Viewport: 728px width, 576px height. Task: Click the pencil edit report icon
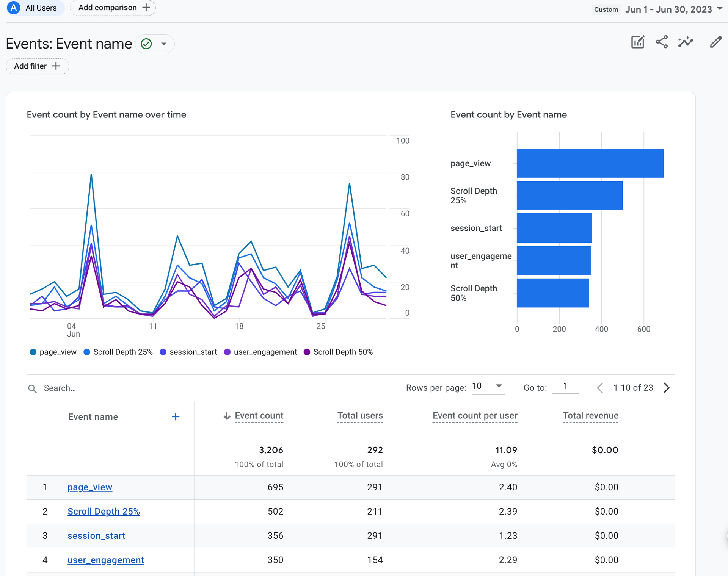coord(715,42)
